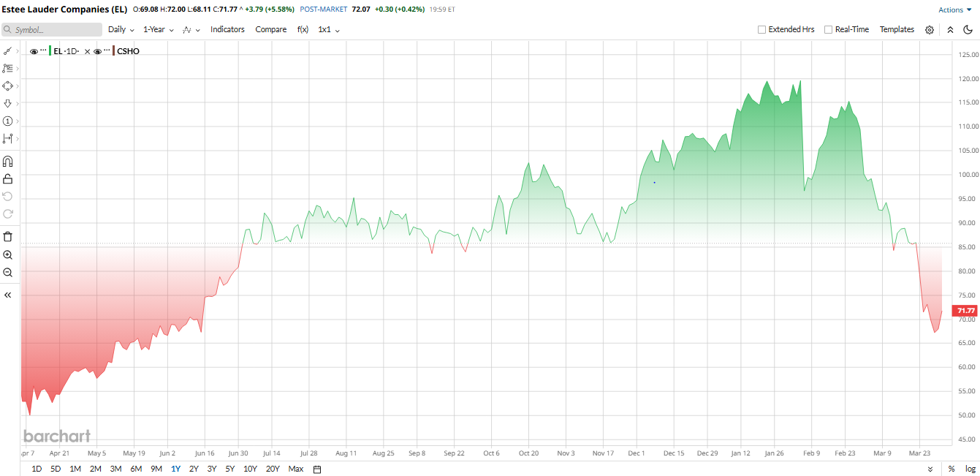Select the 2M time range

click(96, 469)
